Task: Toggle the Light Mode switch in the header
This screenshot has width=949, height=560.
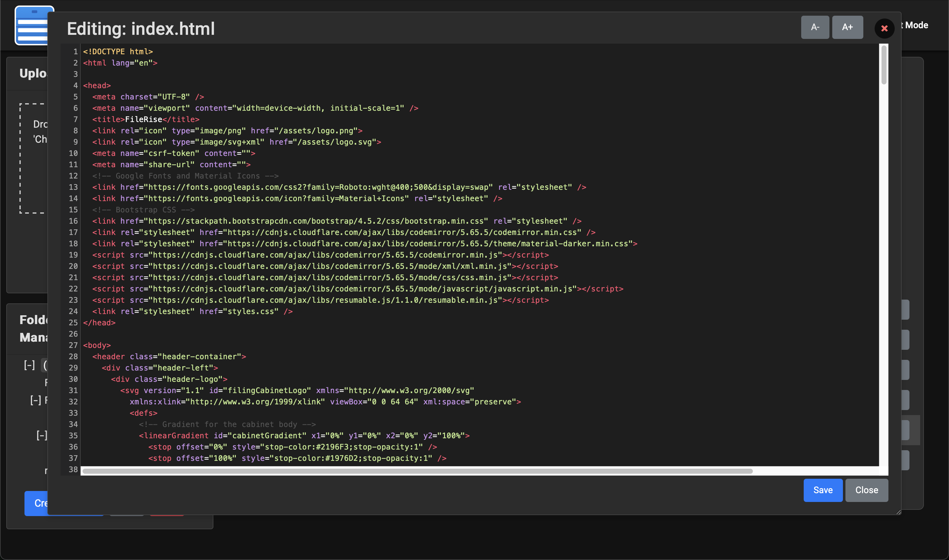Action: (916, 25)
